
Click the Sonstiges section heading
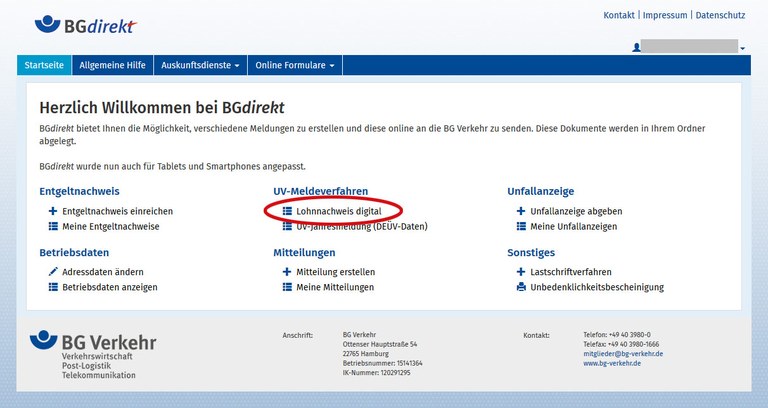coord(531,252)
